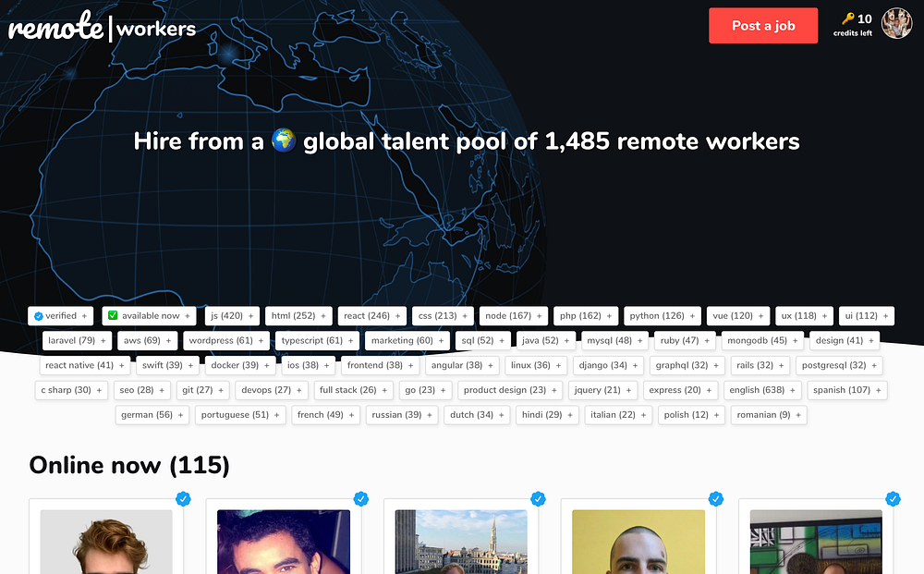Apply the postgresql (32) filter
Screen dimensions: 924x574
coord(839,365)
